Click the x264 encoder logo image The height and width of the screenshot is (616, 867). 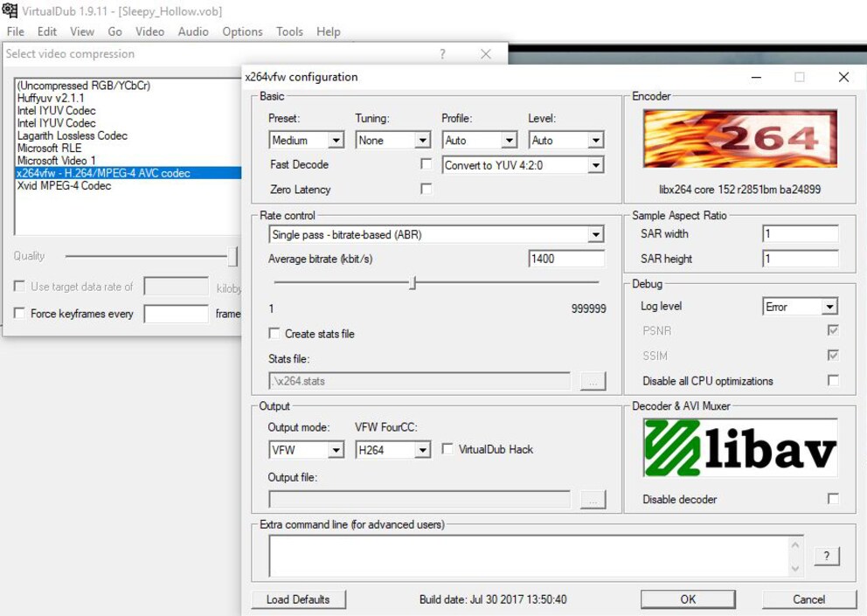tap(739, 138)
